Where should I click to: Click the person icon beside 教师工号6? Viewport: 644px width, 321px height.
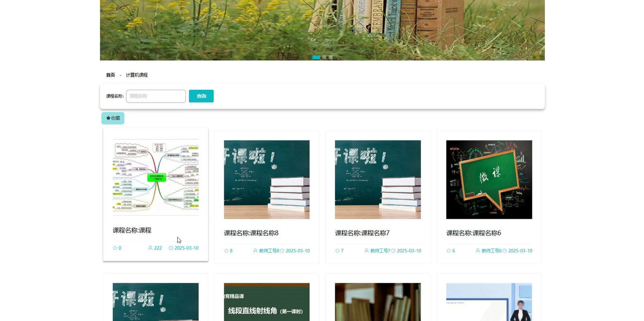coord(477,251)
